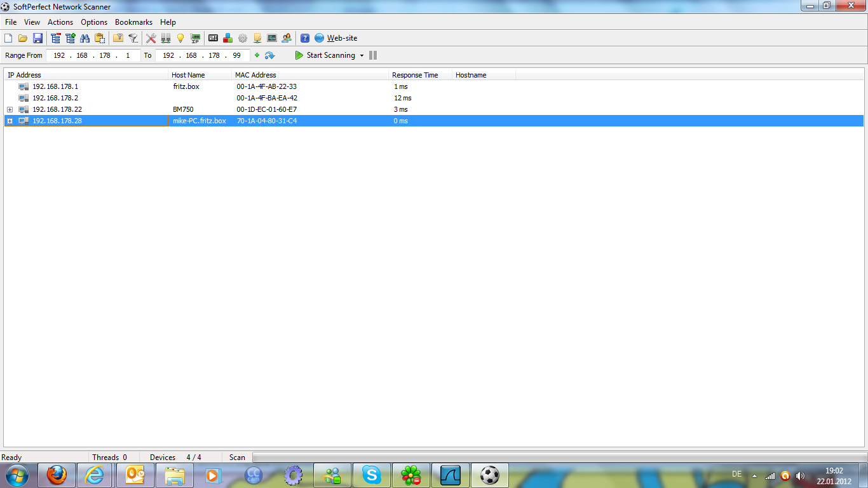Click the computer download toolbar icon
868x488 pixels.
click(x=257, y=38)
